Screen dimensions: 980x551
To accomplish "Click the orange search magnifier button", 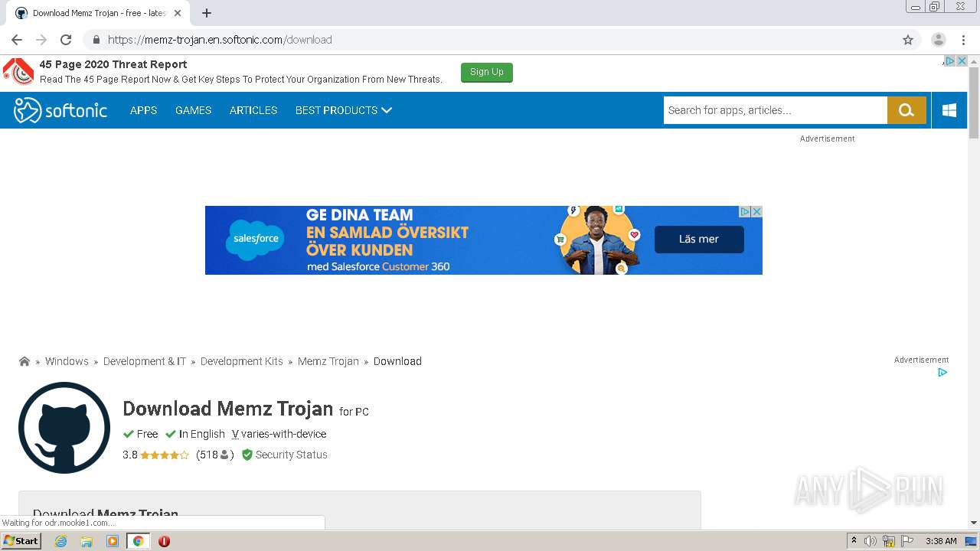I will click(906, 110).
